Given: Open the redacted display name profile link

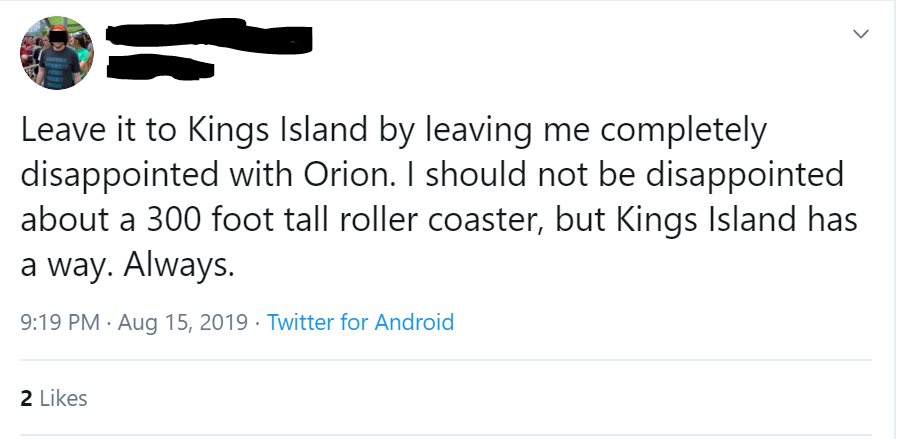Looking at the screenshot, I should [209, 39].
